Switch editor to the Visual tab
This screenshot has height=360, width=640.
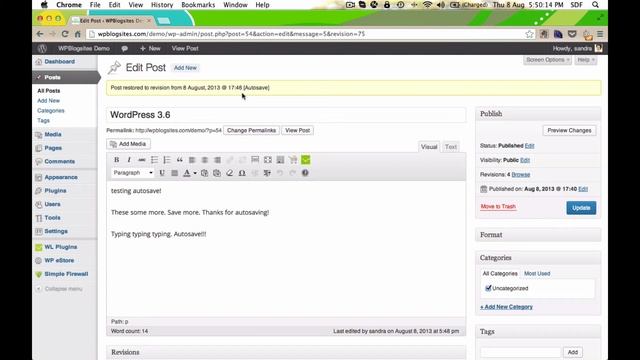point(429,147)
